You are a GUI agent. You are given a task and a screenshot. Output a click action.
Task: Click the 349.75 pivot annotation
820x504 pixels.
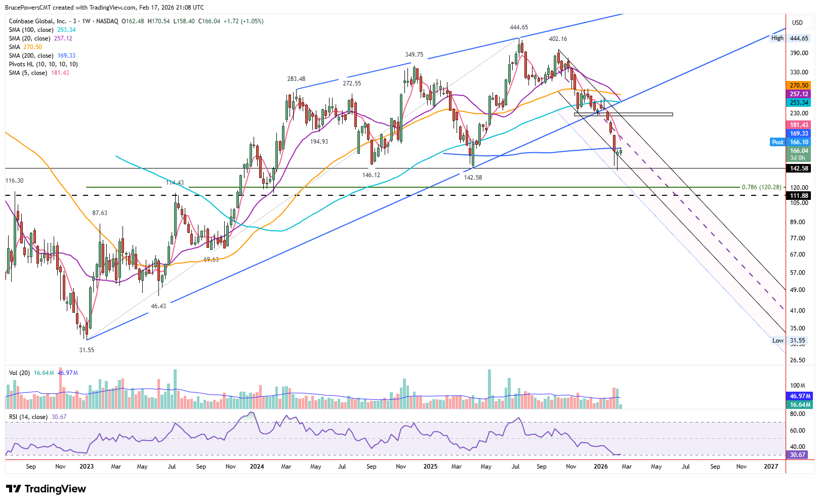pos(414,55)
